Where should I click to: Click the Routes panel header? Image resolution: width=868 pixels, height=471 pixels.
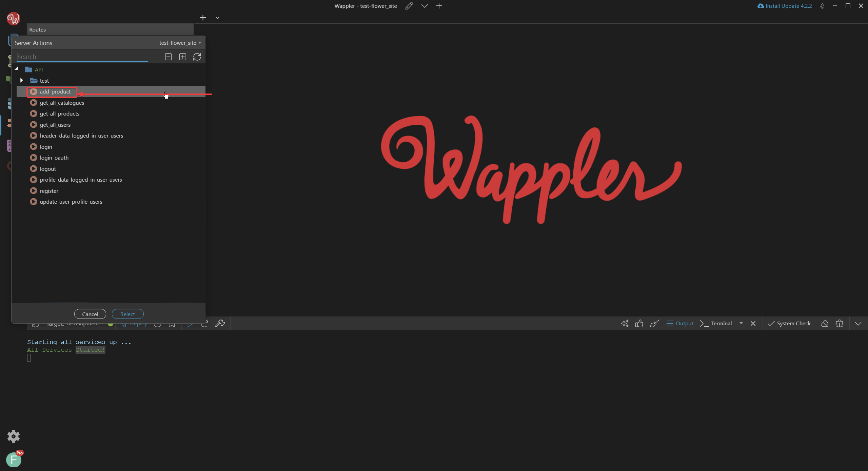click(x=110, y=30)
